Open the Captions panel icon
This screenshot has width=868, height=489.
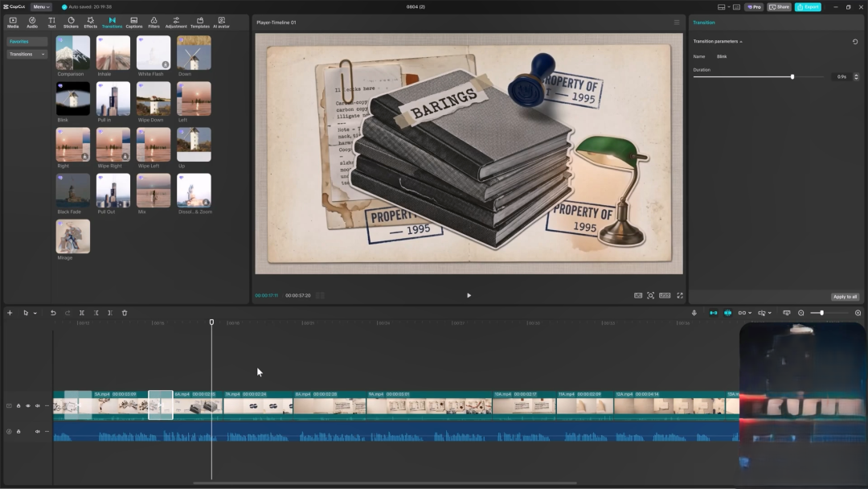click(134, 23)
